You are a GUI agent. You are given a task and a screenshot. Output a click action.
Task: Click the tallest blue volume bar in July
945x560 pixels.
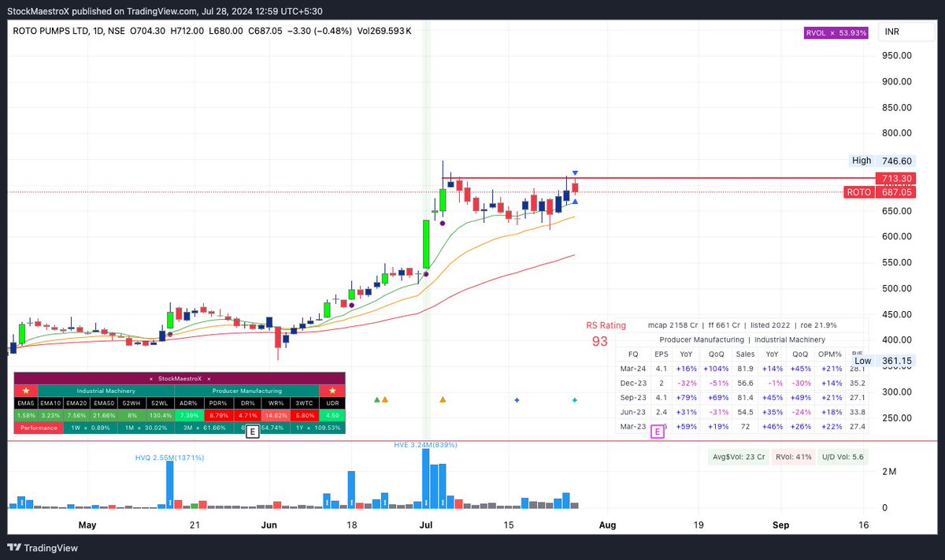pyautogui.click(x=425, y=479)
